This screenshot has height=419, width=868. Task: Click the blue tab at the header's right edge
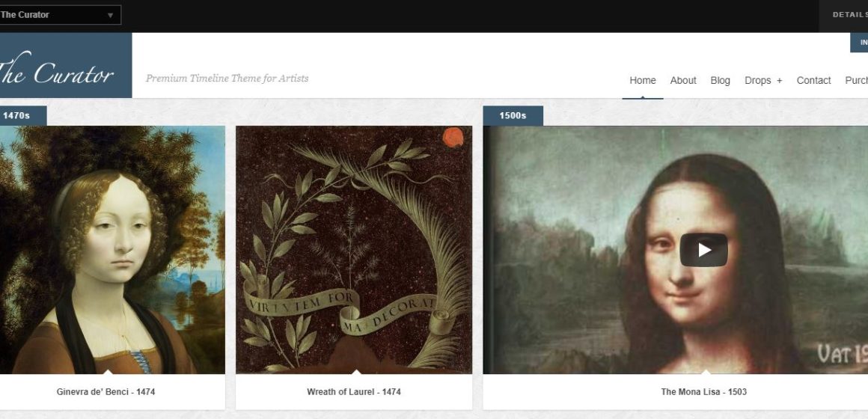click(x=859, y=43)
